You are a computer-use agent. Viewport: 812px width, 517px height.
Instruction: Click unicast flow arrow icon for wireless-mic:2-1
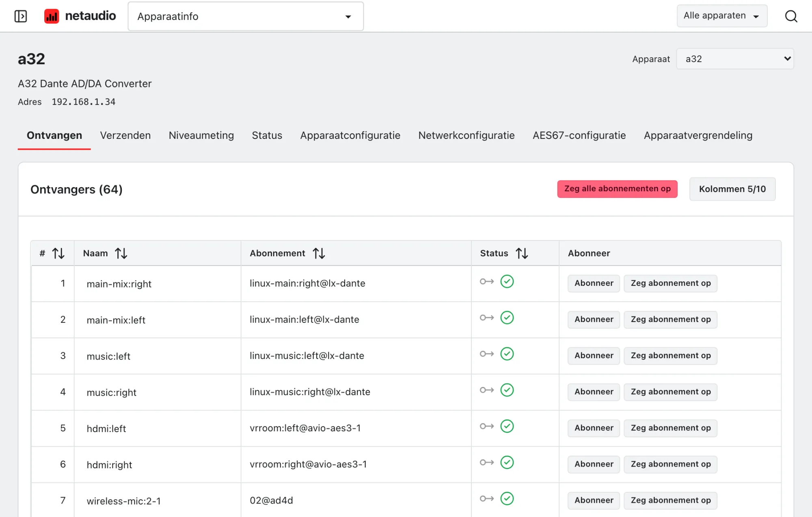[487, 498]
